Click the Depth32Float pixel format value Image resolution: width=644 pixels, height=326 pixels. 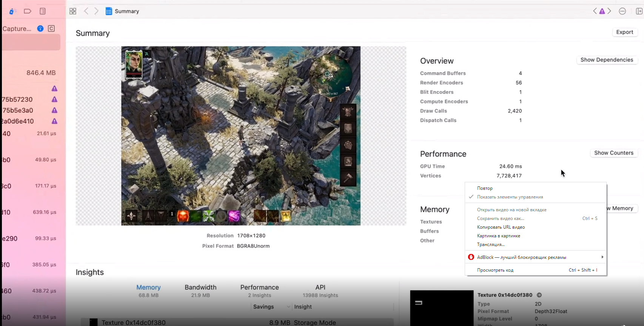(x=551, y=311)
